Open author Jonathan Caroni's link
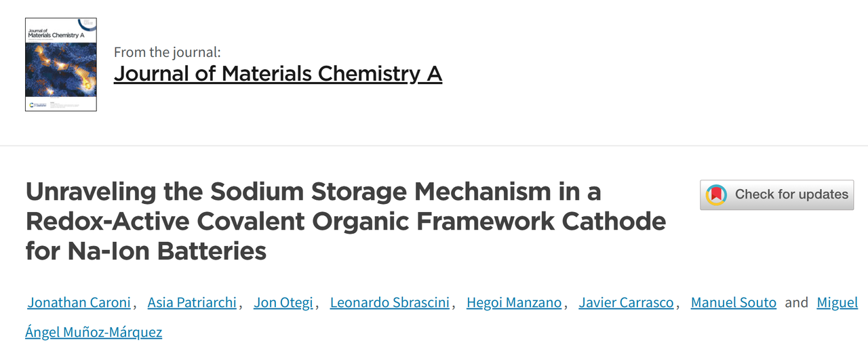The width and height of the screenshot is (868, 351). click(79, 303)
